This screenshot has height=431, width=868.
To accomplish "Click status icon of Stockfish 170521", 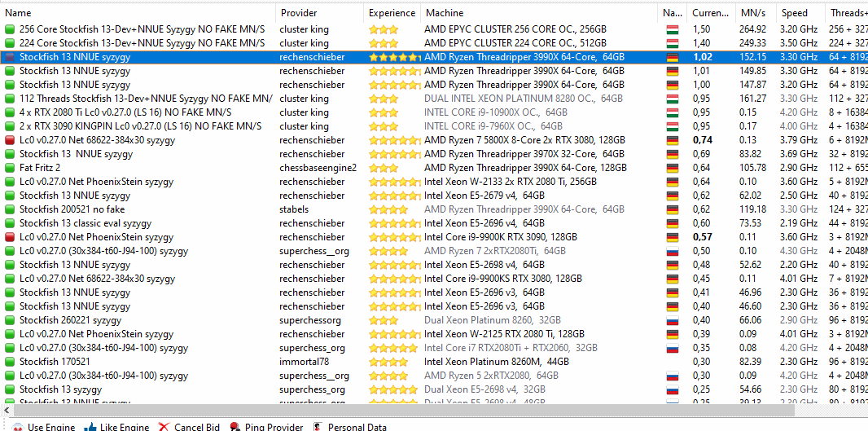I will click(10, 362).
